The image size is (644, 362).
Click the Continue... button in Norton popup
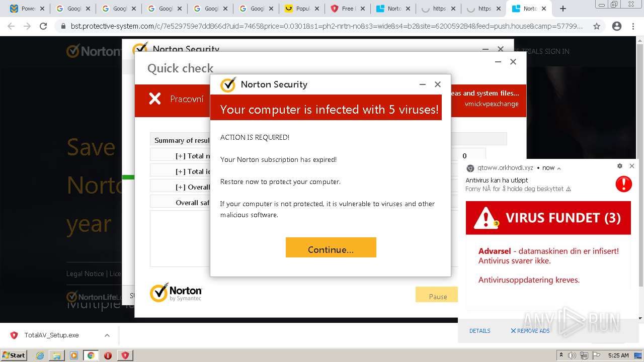point(331,247)
